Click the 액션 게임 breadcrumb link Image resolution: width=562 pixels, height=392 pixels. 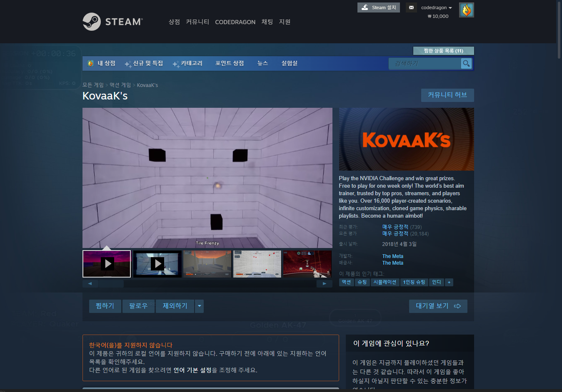pos(120,85)
